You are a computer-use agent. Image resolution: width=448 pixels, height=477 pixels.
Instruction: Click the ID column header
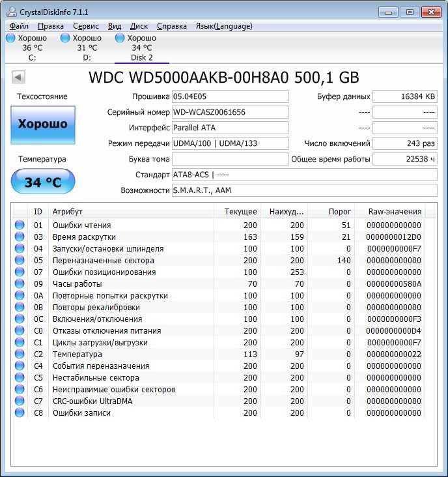38,211
